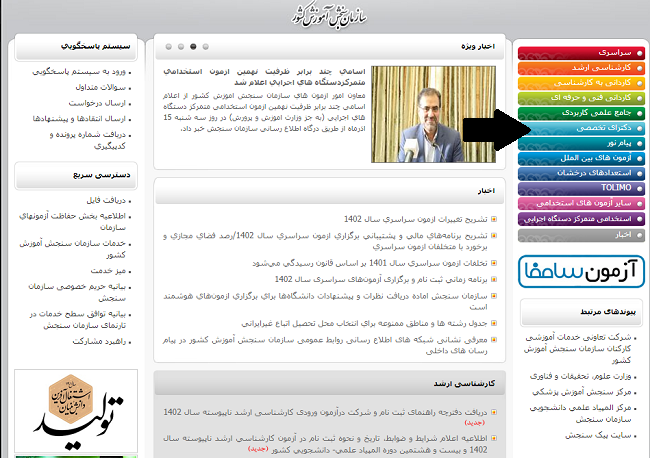Select سایر آزمون های استخدامی menu item

(x=581, y=204)
